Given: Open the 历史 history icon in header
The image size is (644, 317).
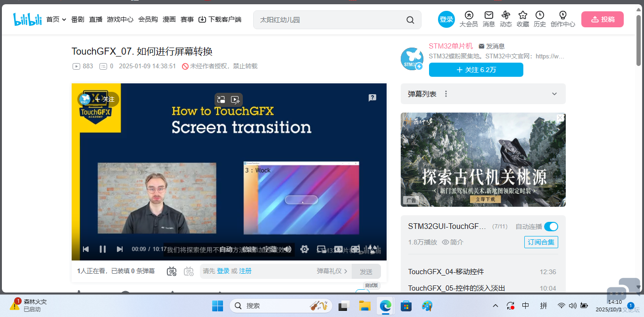Looking at the screenshot, I should [x=539, y=19].
